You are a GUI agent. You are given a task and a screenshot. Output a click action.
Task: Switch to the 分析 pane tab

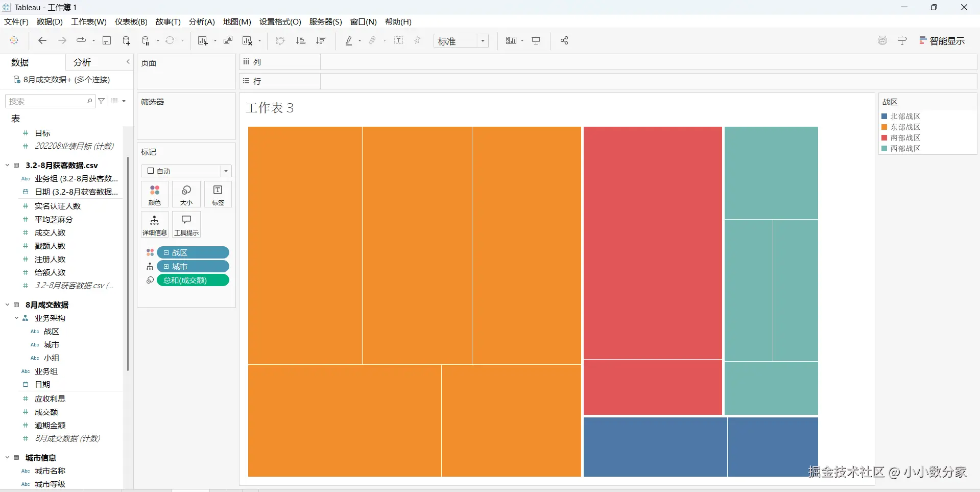coord(82,62)
